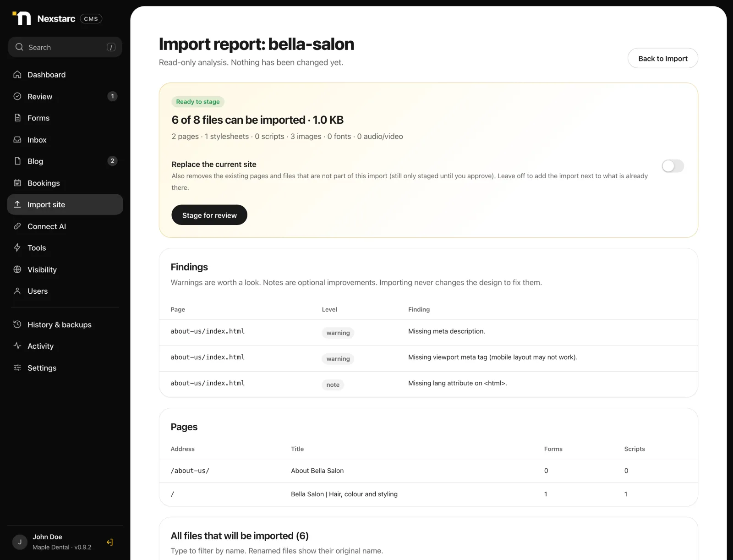This screenshot has height=560, width=733.
Task: Click the Users person icon
Action: (17, 291)
